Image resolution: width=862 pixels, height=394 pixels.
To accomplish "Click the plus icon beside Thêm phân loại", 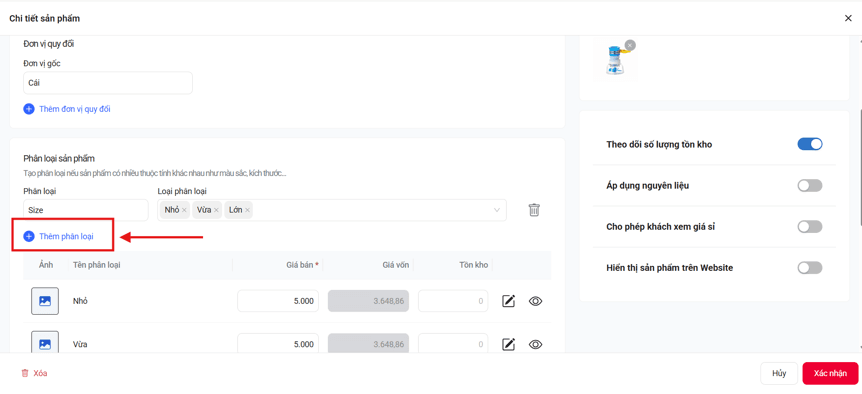I will [x=29, y=236].
